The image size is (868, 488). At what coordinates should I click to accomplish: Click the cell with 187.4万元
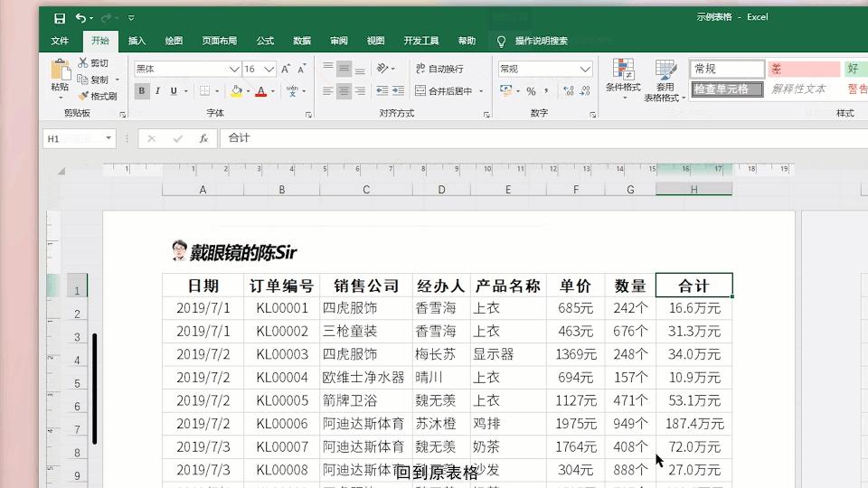tap(694, 424)
